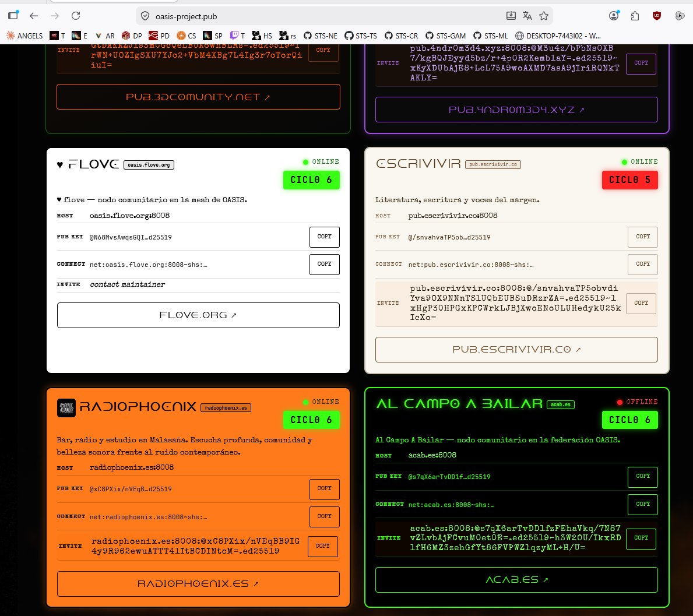Open the profile account icon
Image resolution: width=693 pixels, height=616 pixels.
pyautogui.click(x=614, y=16)
